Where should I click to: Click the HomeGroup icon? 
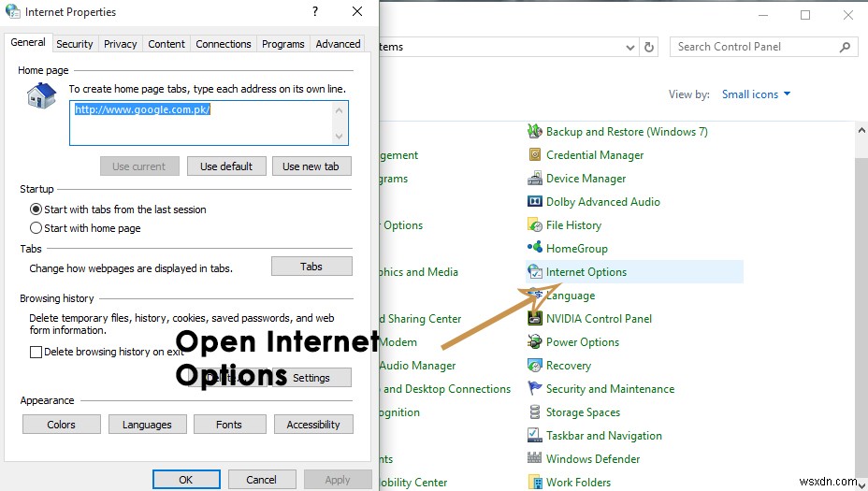(535, 247)
